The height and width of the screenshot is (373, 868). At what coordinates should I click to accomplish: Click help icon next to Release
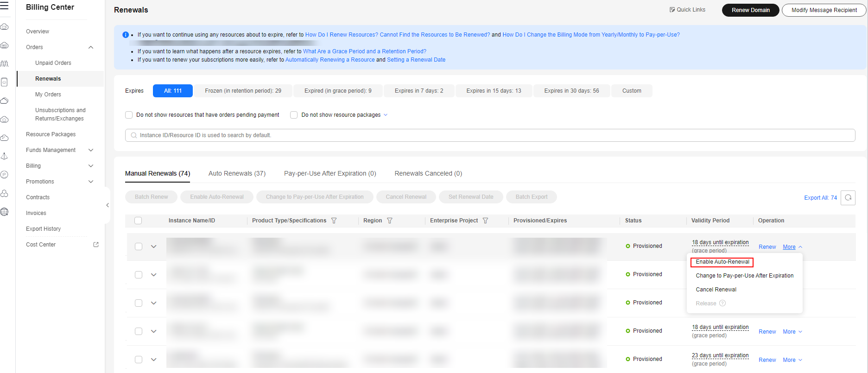(722, 303)
